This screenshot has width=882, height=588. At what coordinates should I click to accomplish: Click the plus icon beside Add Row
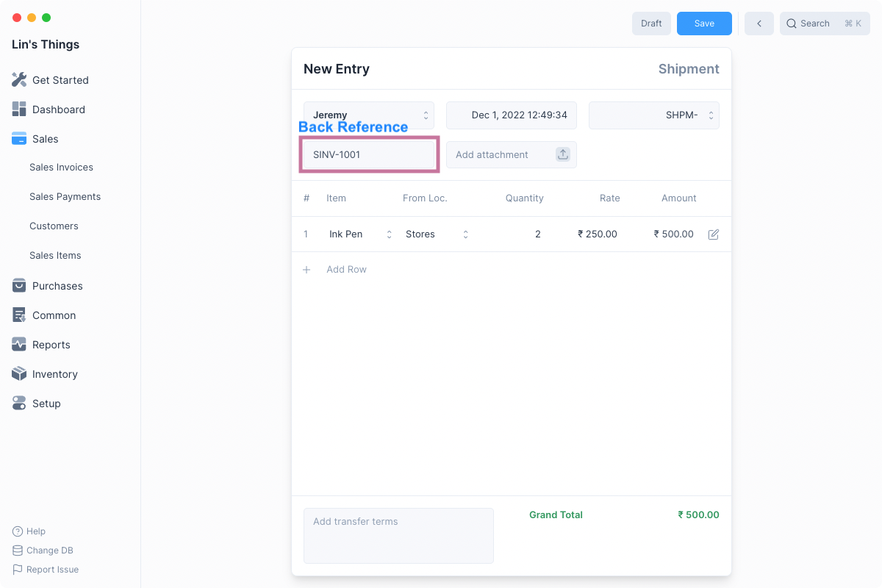tap(307, 270)
